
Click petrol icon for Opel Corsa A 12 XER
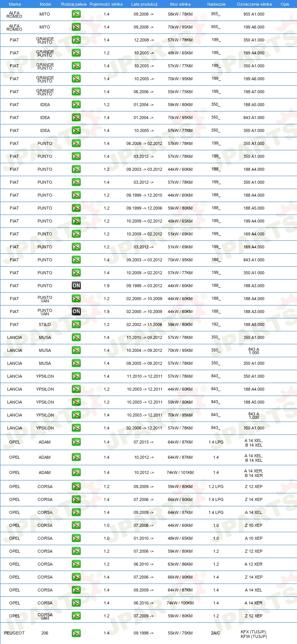pyautogui.click(x=76, y=564)
